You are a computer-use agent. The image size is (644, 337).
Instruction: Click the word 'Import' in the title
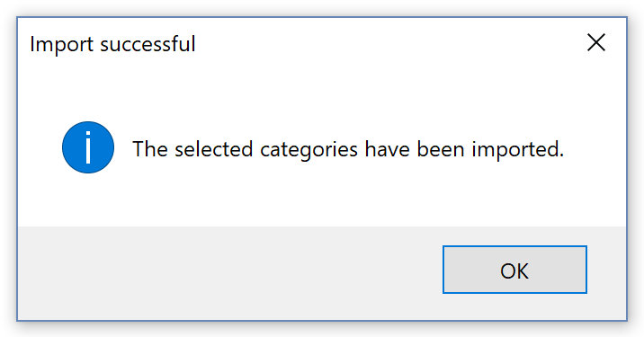point(61,45)
